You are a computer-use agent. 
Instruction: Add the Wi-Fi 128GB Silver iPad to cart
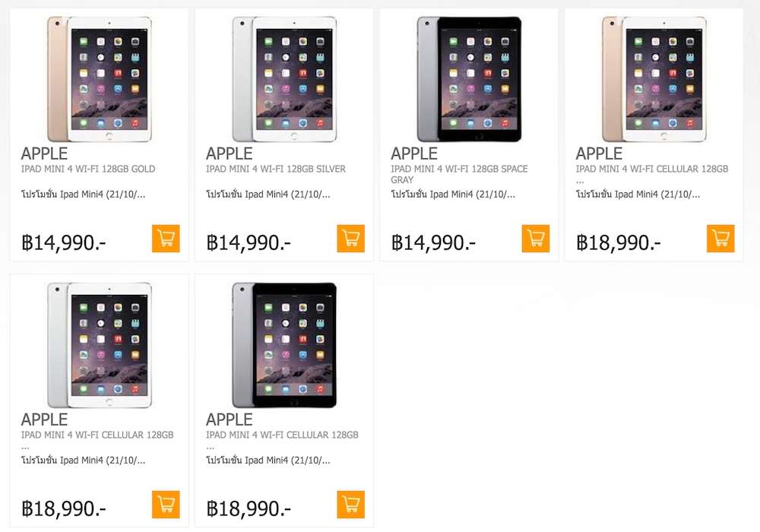tap(350, 239)
